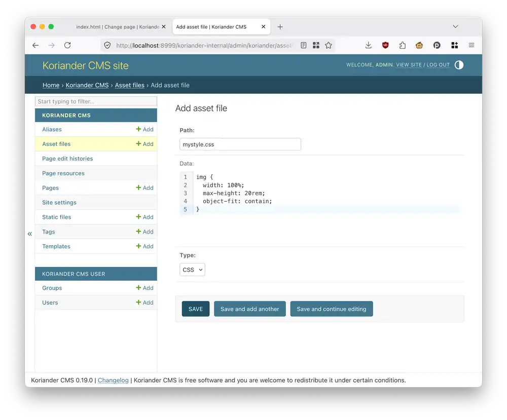Open Groups in the sidebar
The height and width of the screenshot is (420, 507).
tap(52, 288)
